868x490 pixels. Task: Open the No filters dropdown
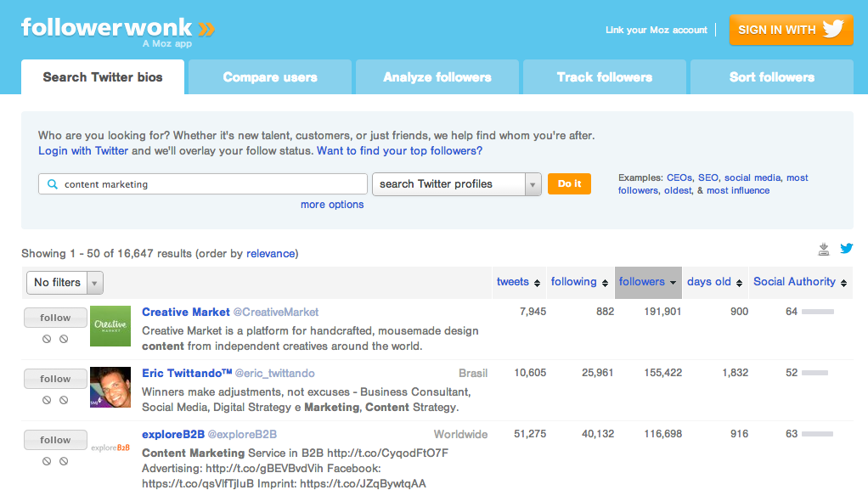point(65,283)
